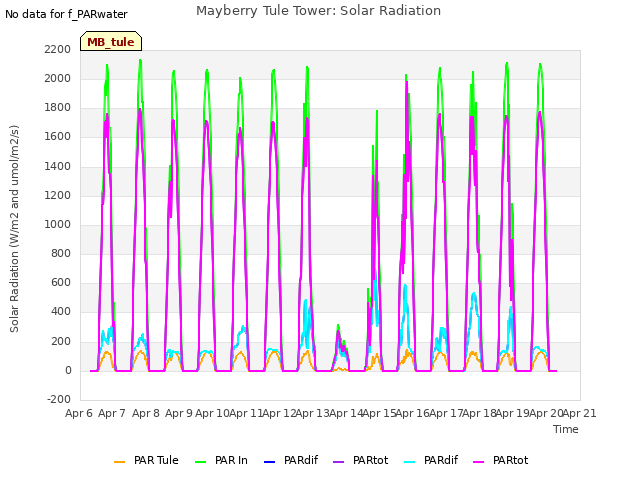The image size is (640, 480).
Task: Select PARtot label next to magenta swatch
Action: point(511,460)
